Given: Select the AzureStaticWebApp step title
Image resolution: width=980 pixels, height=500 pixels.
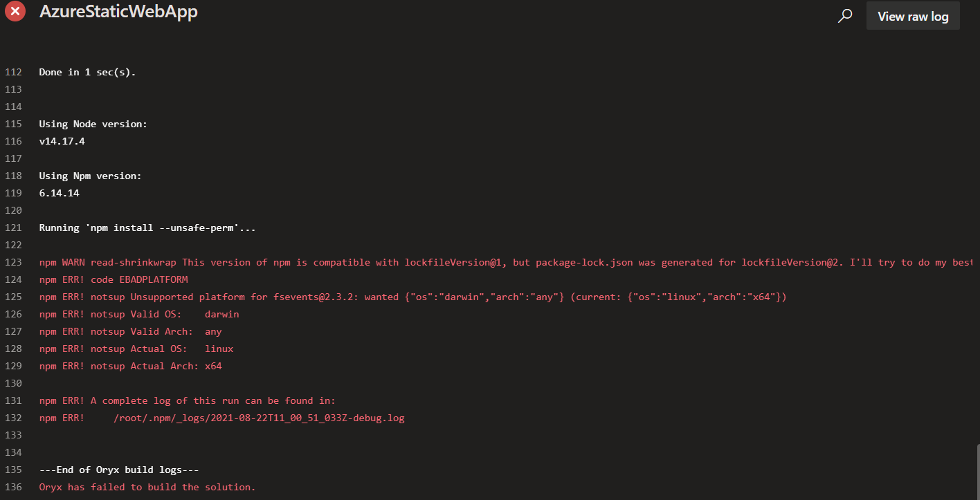Looking at the screenshot, I should tap(118, 11).
